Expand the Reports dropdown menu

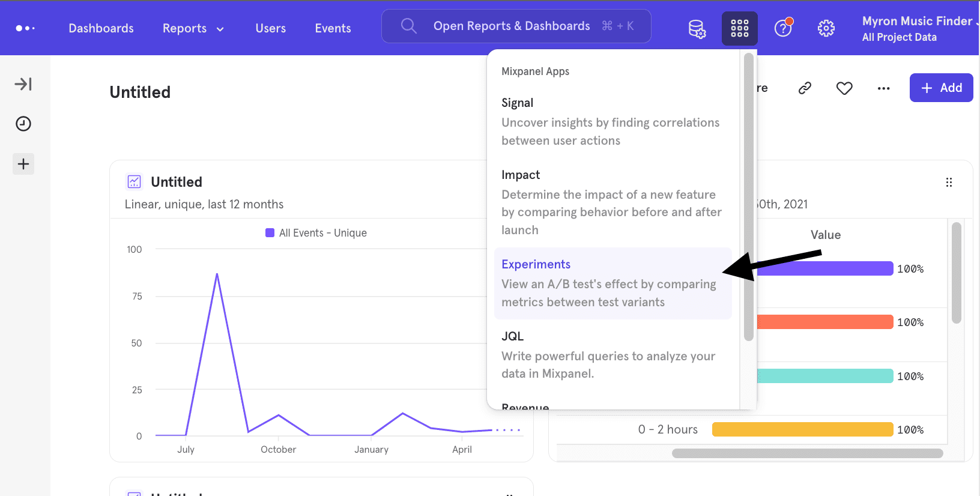[x=193, y=28]
